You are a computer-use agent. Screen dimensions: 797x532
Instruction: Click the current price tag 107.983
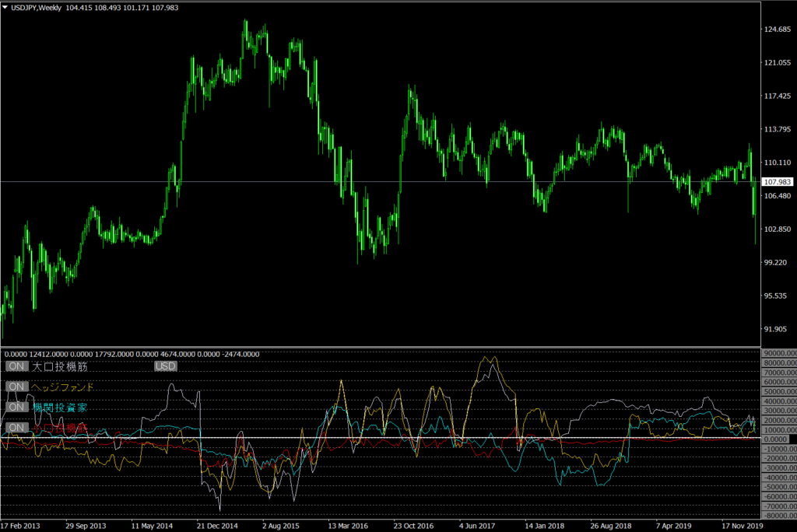[x=778, y=182]
